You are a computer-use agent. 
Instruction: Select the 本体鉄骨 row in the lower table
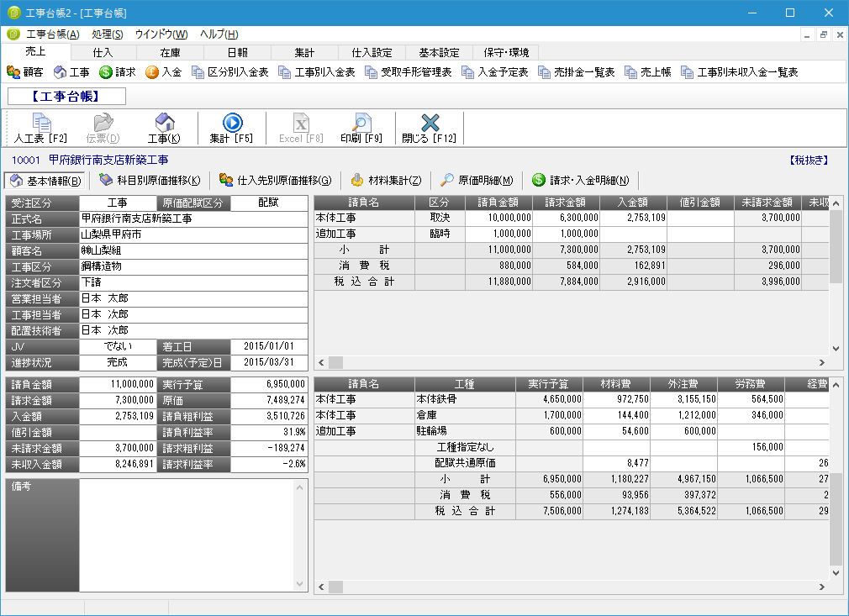pyautogui.click(x=572, y=399)
